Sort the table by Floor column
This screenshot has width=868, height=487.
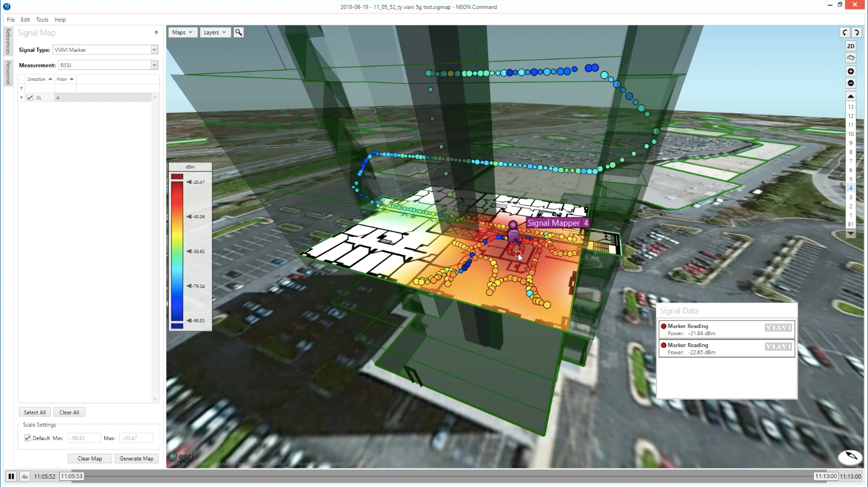click(65, 79)
